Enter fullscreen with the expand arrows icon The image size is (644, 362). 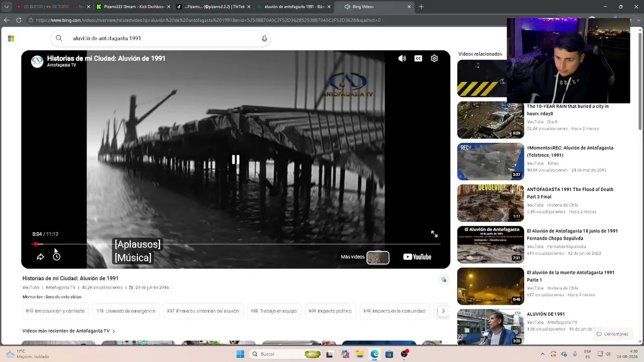tap(434, 234)
